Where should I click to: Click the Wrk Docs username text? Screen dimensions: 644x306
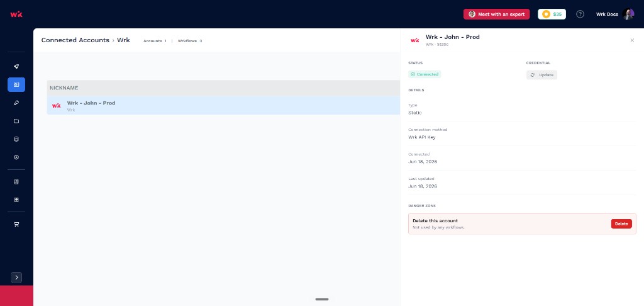coord(607,14)
